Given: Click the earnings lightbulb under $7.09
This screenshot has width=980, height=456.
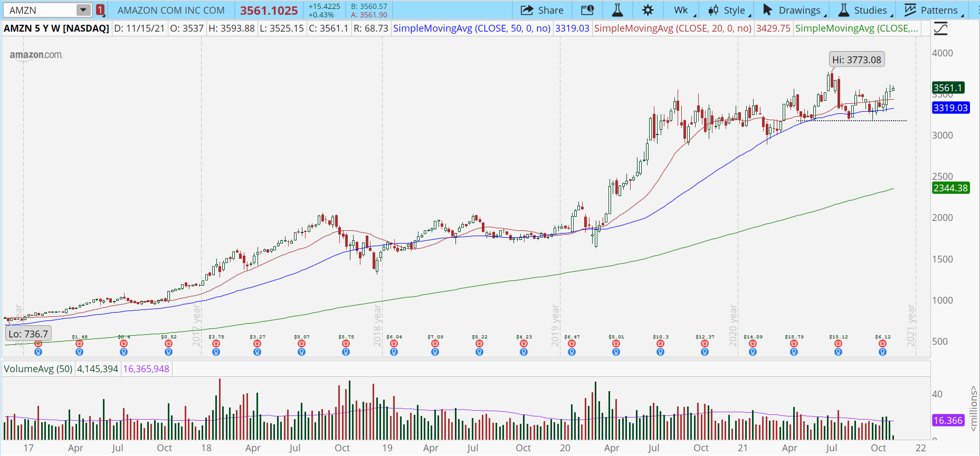Looking at the screenshot, I should point(435,352).
